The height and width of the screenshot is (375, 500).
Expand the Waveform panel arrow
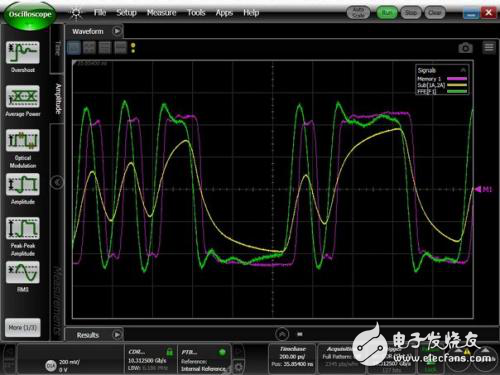point(117,31)
